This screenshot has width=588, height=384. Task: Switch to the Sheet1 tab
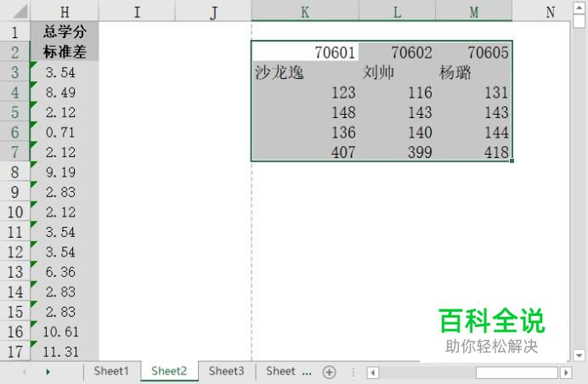tap(111, 371)
